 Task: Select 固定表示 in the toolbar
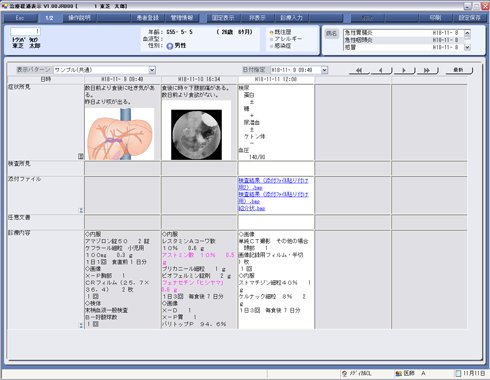(x=223, y=18)
